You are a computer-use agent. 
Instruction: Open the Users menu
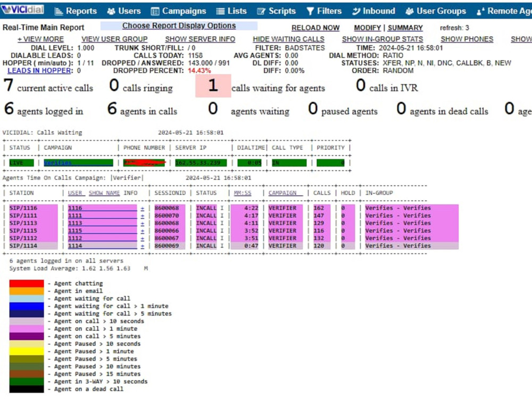pos(129,11)
